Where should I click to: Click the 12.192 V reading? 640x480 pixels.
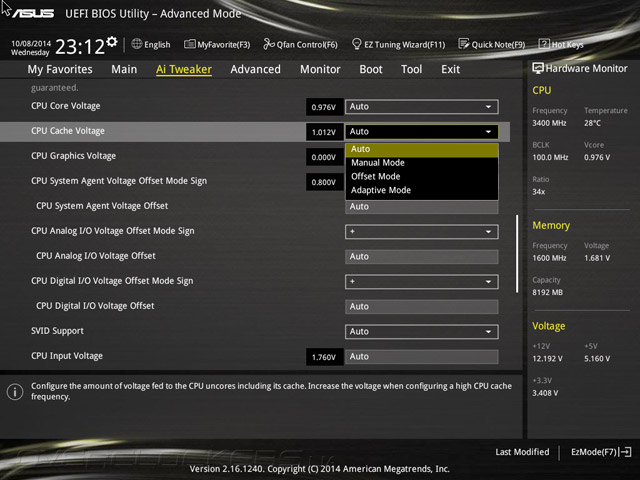[547, 359]
